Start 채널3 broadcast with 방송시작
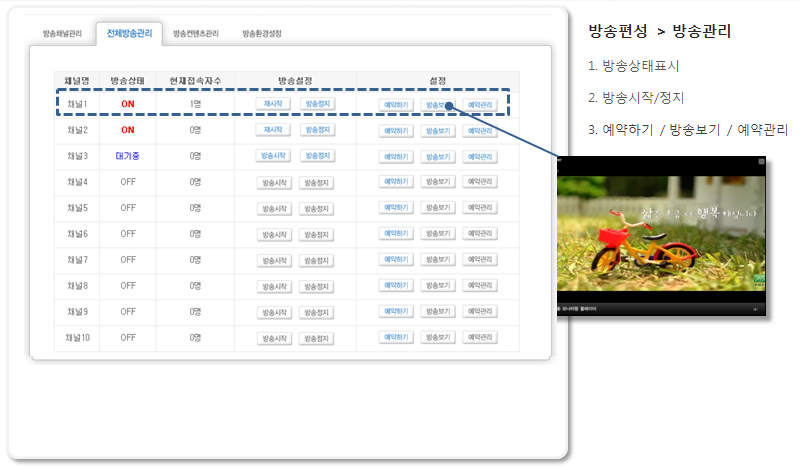The width and height of the screenshot is (801, 467). click(273, 156)
